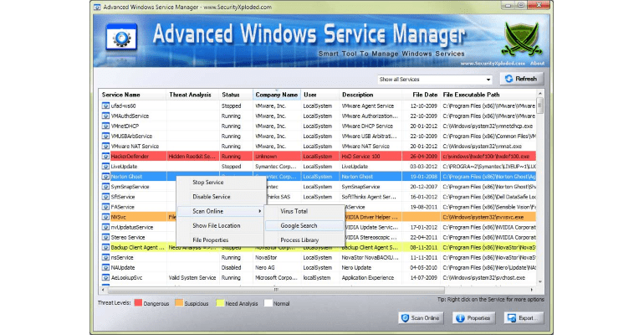644x335 pixels.
Task: Choose Google Search from the submenu
Action: (x=299, y=225)
